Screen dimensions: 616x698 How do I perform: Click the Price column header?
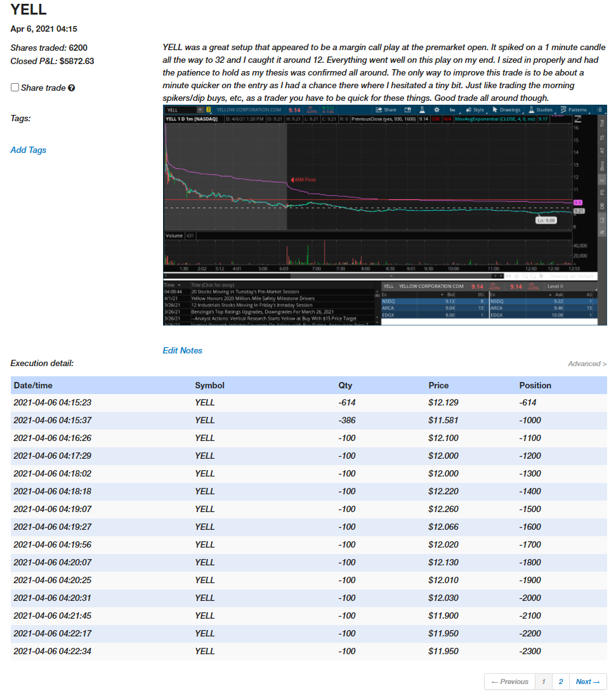tap(439, 386)
